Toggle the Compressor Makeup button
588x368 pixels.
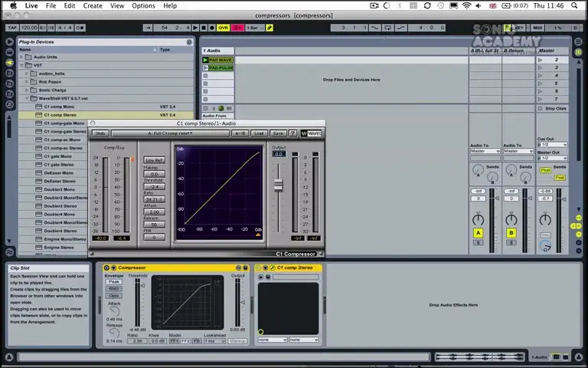click(x=238, y=341)
